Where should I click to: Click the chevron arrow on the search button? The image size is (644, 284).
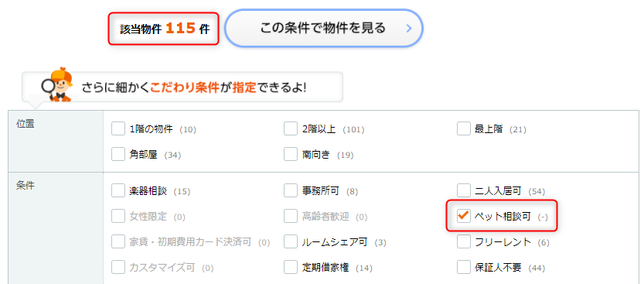pos(408,29)
